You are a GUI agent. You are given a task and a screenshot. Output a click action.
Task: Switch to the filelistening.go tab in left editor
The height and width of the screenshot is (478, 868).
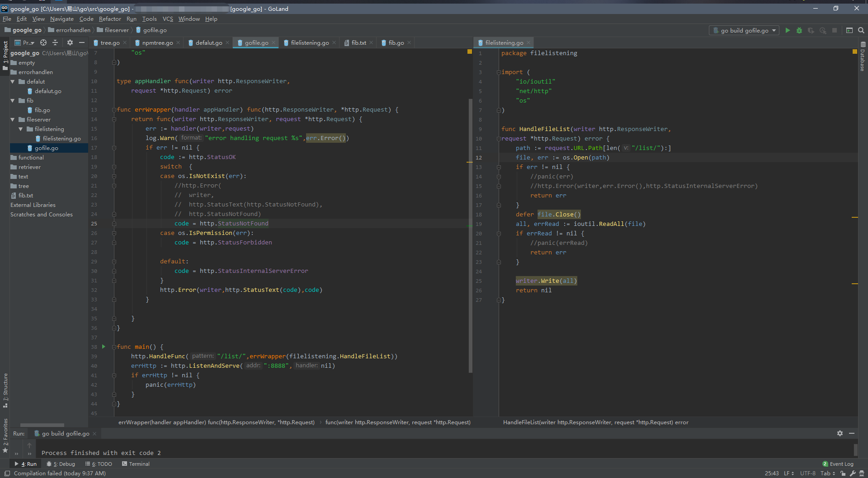coord(309,42)
